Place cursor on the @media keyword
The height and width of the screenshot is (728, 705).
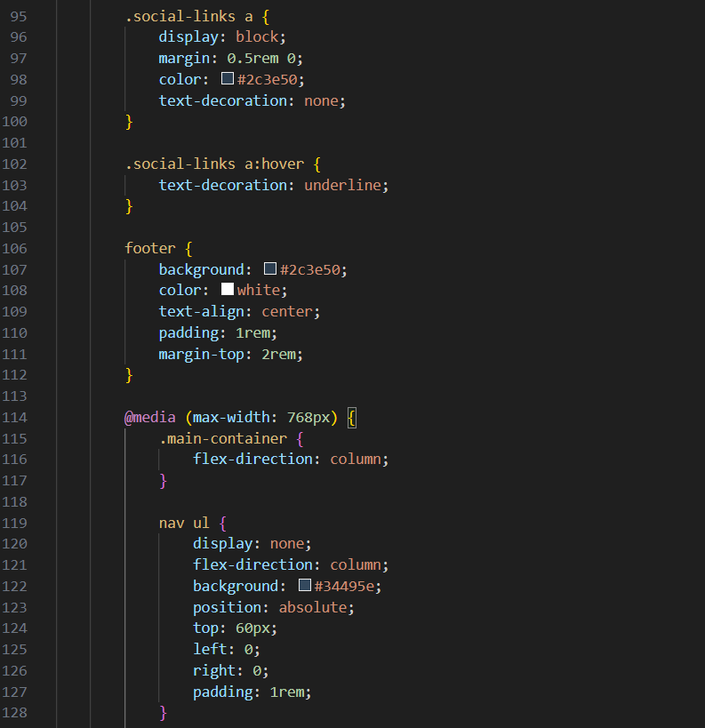tap(151, 417)
